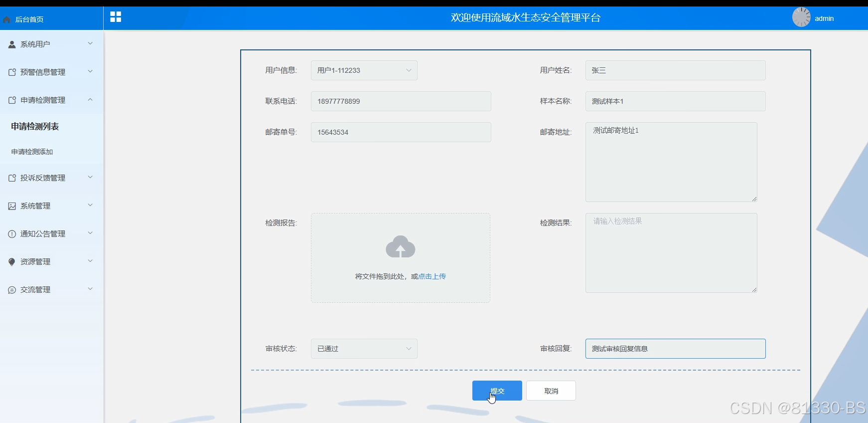Click the 联系电话 field showing 18977778899

[x=401, y=101]
